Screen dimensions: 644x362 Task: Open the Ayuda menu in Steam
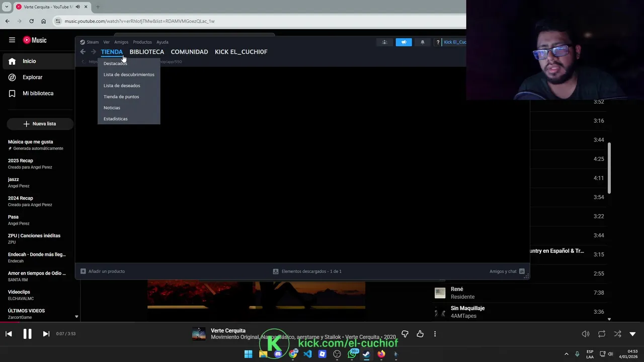pos(162,42)
